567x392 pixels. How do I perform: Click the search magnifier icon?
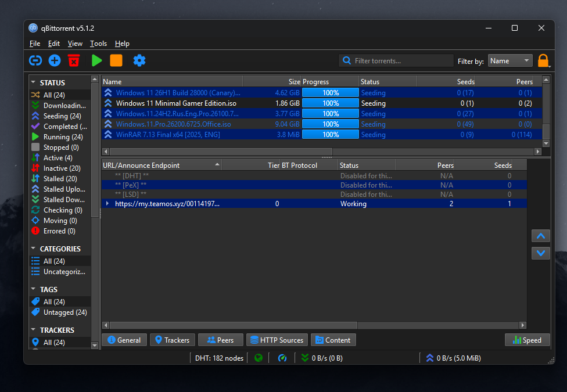(346, 60)
